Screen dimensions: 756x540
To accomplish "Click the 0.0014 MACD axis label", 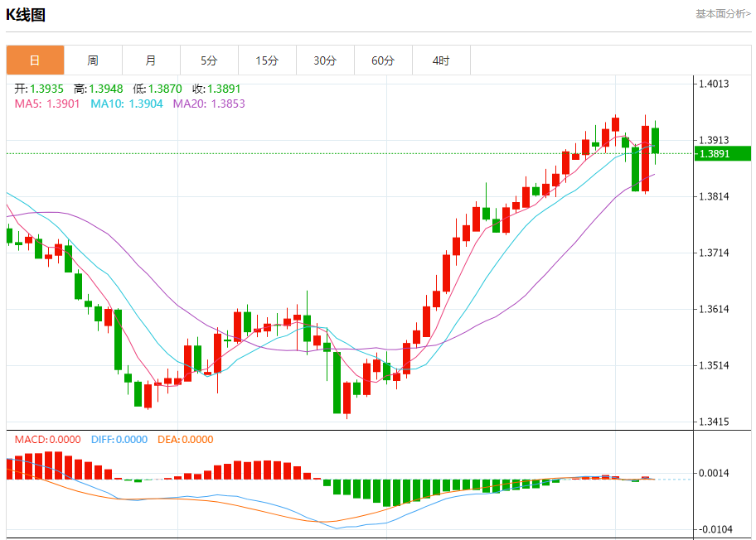I will tap(714, 474).
